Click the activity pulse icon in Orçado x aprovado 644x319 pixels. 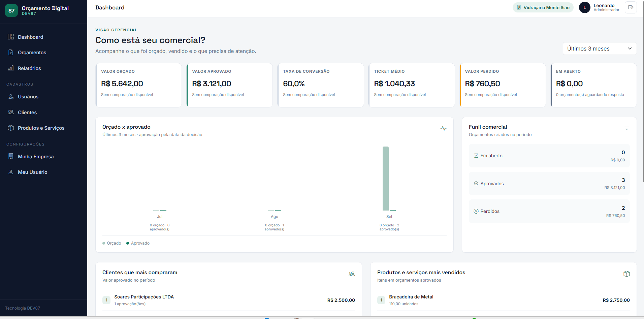(443, 128)
